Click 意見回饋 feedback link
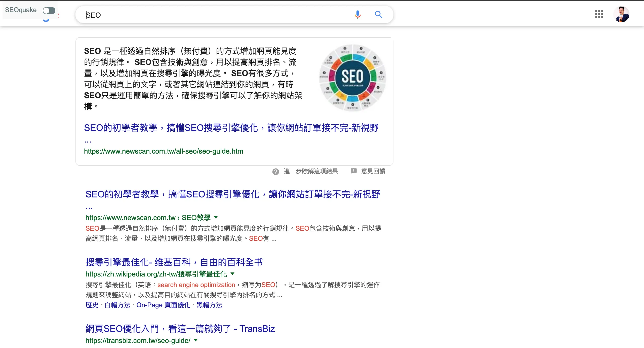Screen dimensions: 644x348 pos(373,171)
